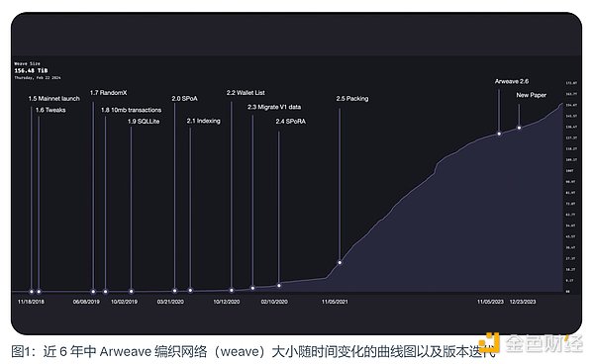Select the '2.1 Indexing' label

click(203, 121)
